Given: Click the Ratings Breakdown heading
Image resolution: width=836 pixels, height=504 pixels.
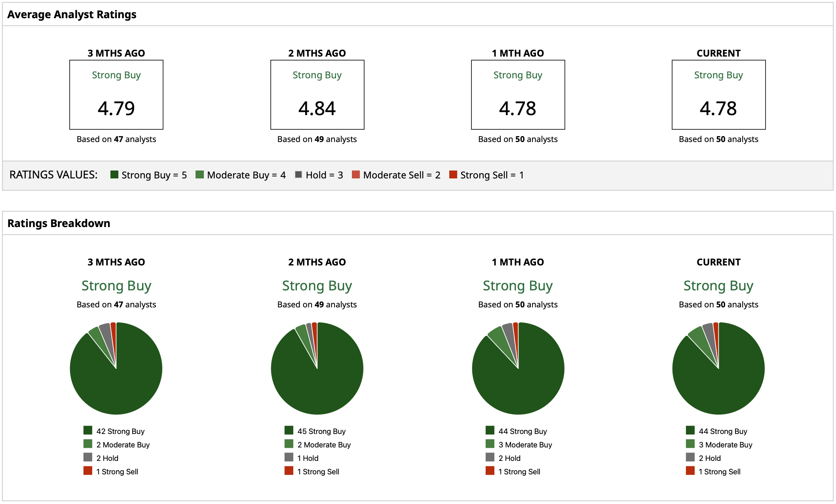Looking at the screenshot, I should tap(59, 223).
